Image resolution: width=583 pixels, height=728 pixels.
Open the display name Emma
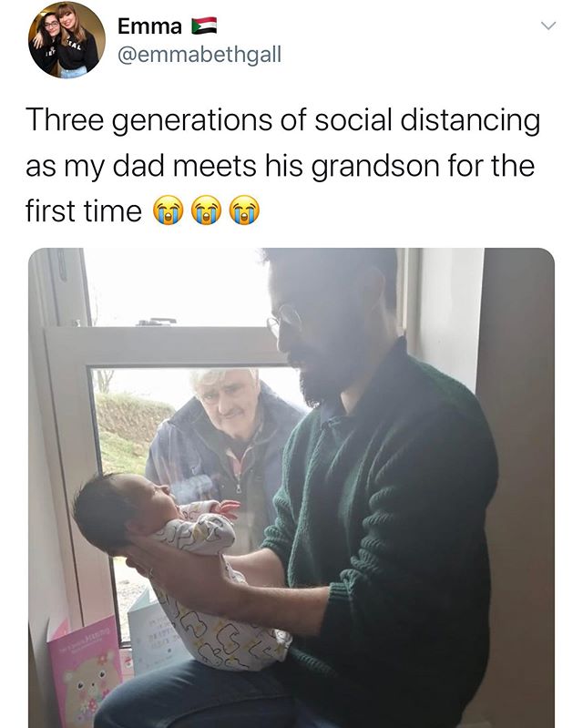[149, 26]
